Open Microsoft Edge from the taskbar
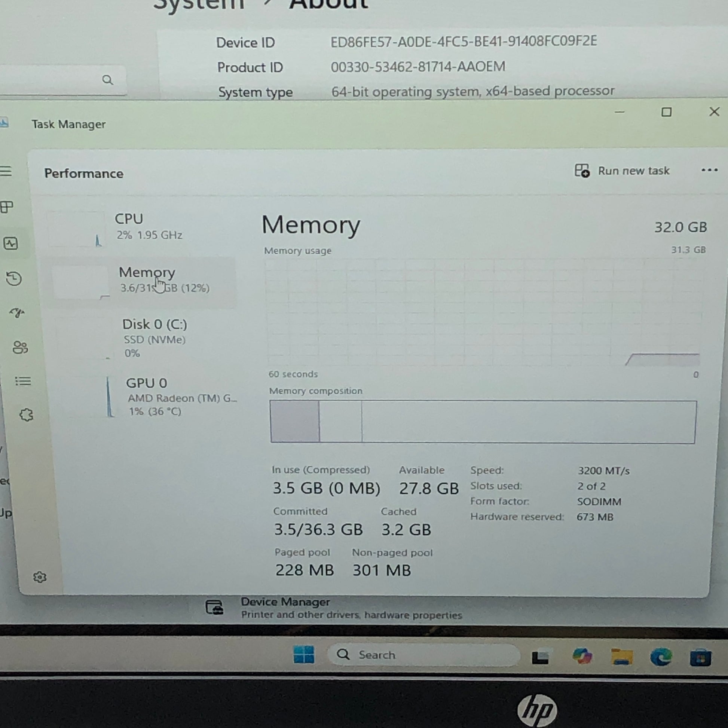The height and width of the screenshot is (728, 728). 661,657
